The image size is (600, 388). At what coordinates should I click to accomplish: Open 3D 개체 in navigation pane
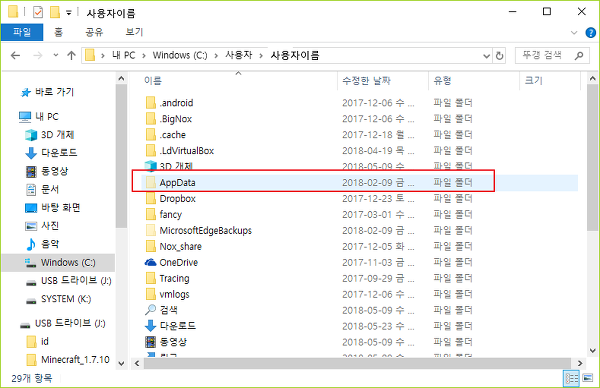(x=50, y=135)
